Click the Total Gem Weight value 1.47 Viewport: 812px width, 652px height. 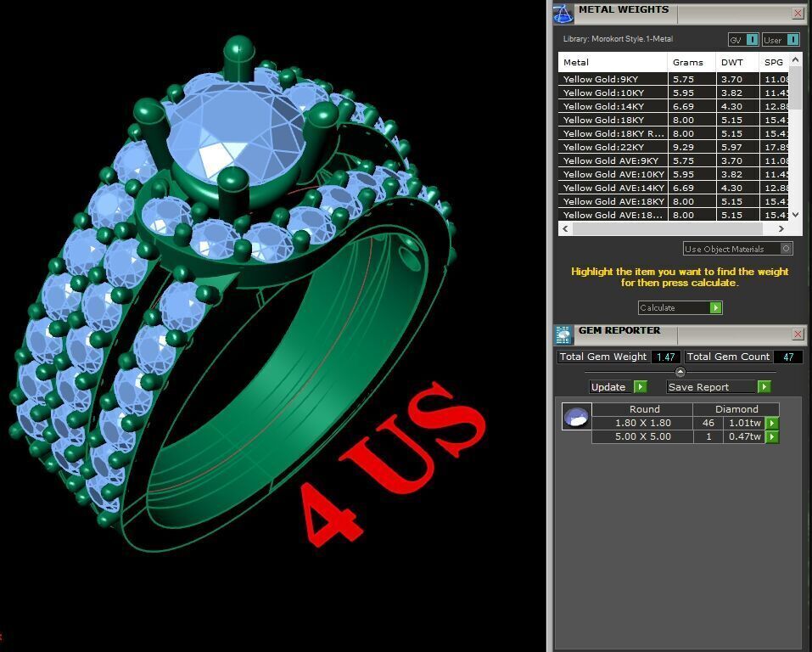665,357
